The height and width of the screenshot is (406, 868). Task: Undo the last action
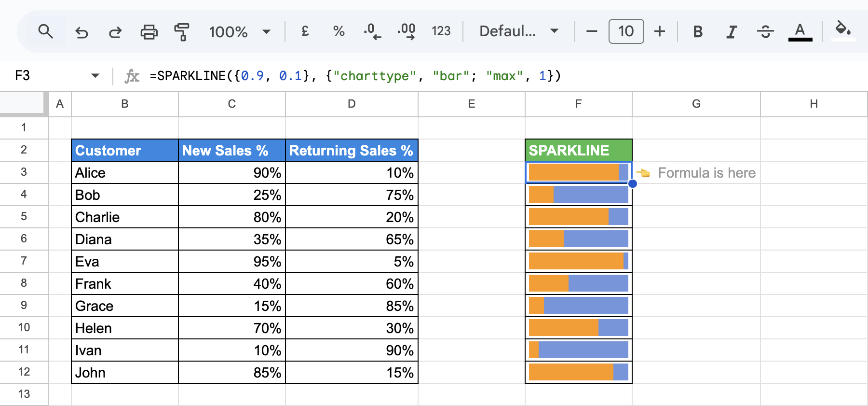(81, 32)
